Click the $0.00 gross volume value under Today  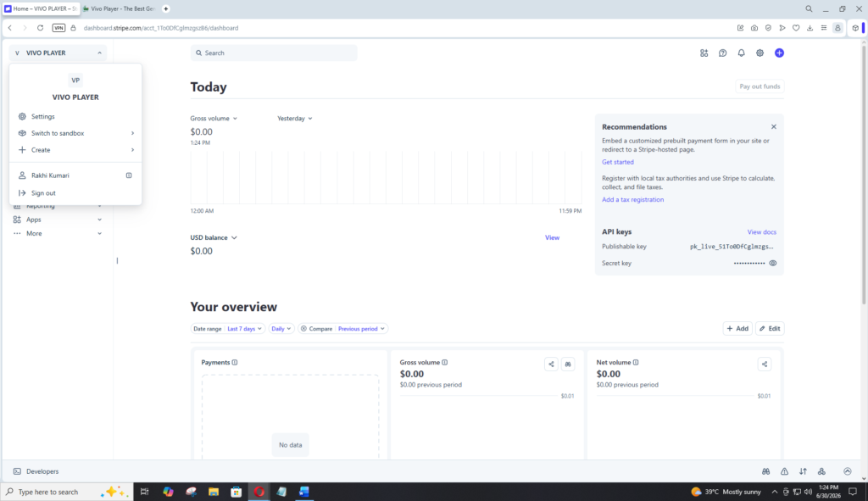tap(202, 131)
